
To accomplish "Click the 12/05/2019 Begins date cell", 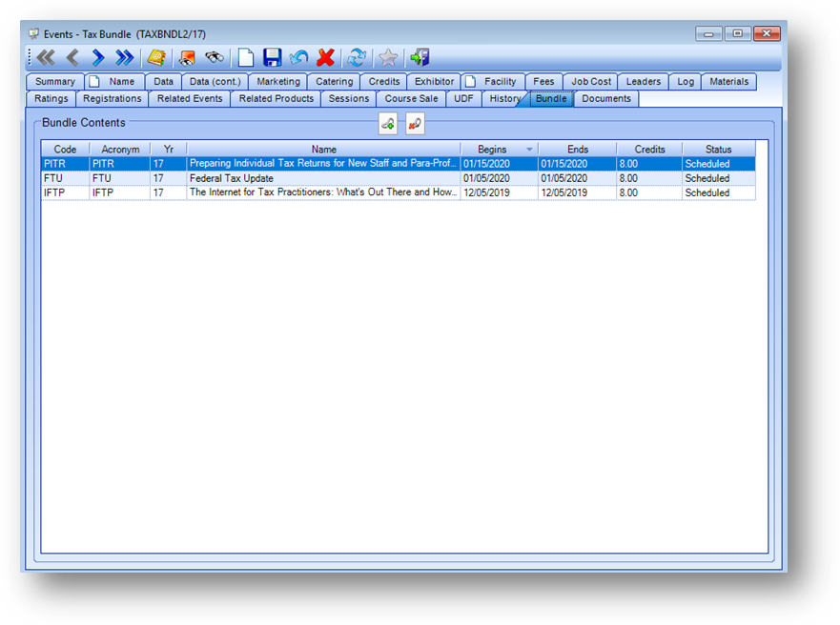I will pos(500,192).
